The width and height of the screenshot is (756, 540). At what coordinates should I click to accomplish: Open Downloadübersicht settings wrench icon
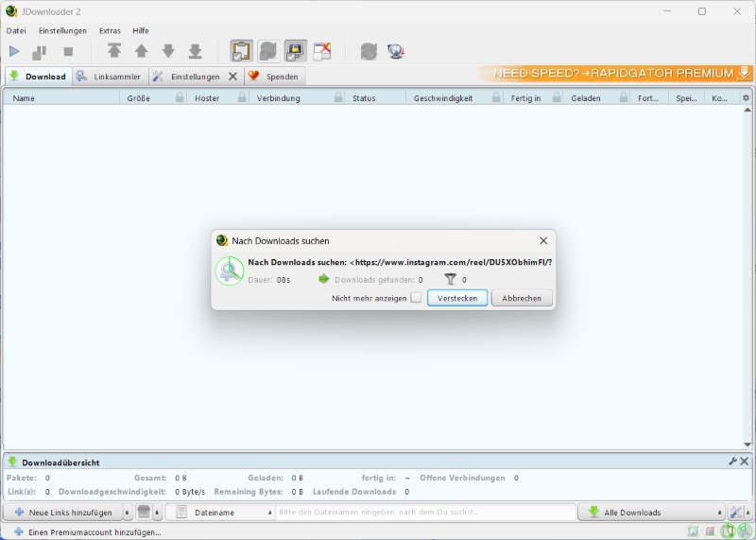tap(733, 462)
